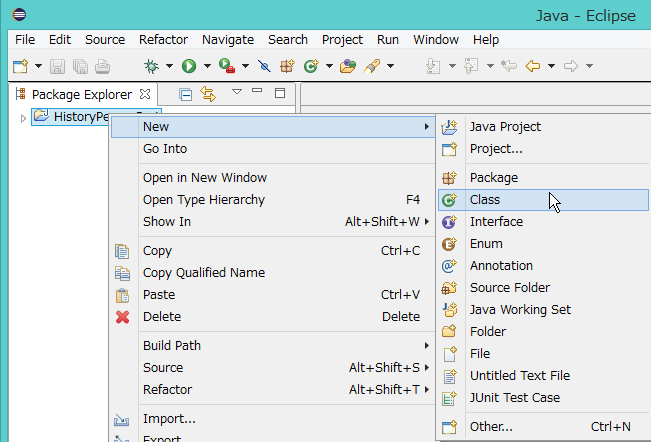Click the New Java Class toolbar icon
This screenshot has width=651, height=442.
[x=311, y=66]
